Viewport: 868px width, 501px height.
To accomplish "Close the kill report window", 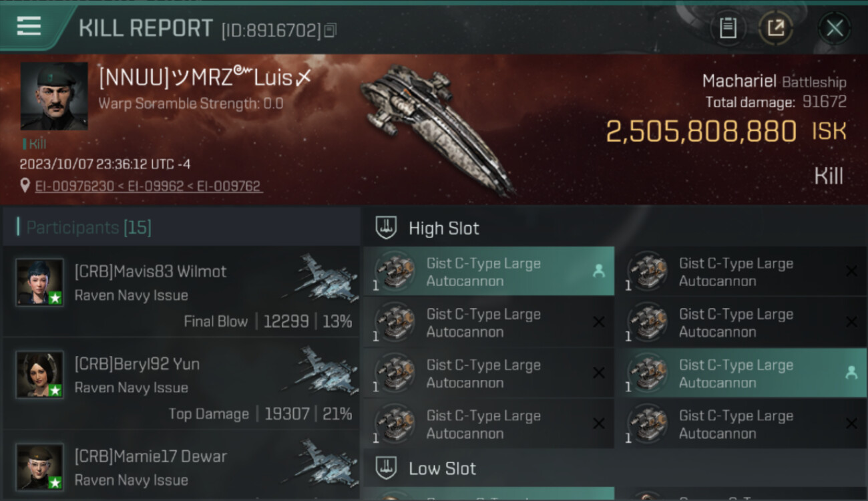I will pyautogui.click(x=835, y=28).
